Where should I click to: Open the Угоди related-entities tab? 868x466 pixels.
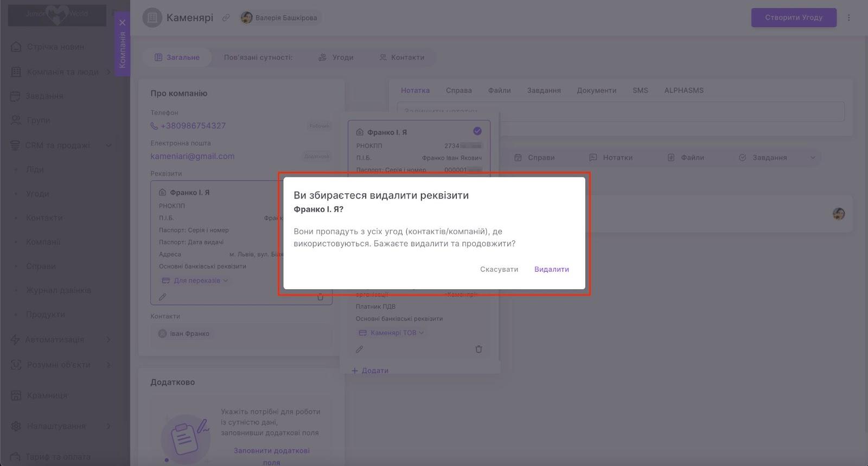coord(336,57)
